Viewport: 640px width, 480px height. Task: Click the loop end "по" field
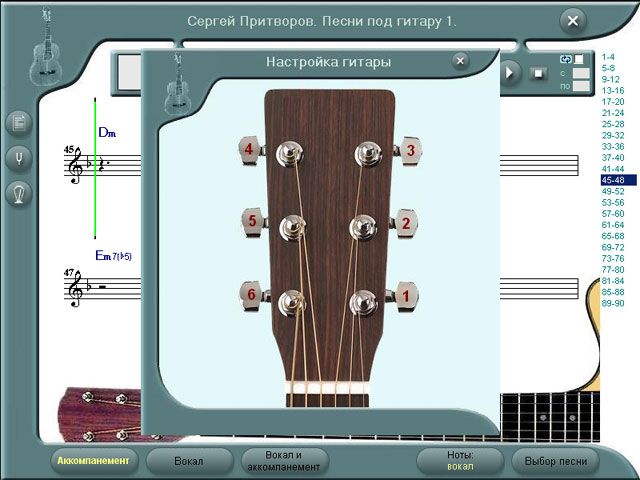coord(580,86)
